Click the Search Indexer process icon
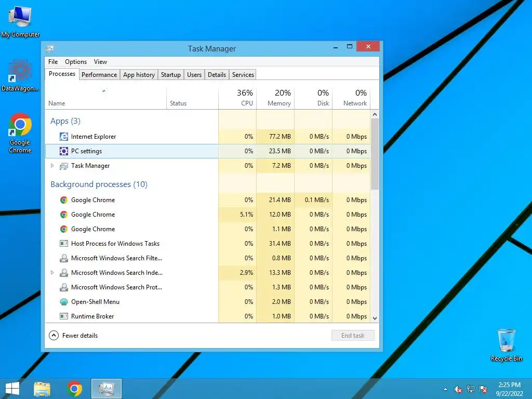 click(64, 273)
